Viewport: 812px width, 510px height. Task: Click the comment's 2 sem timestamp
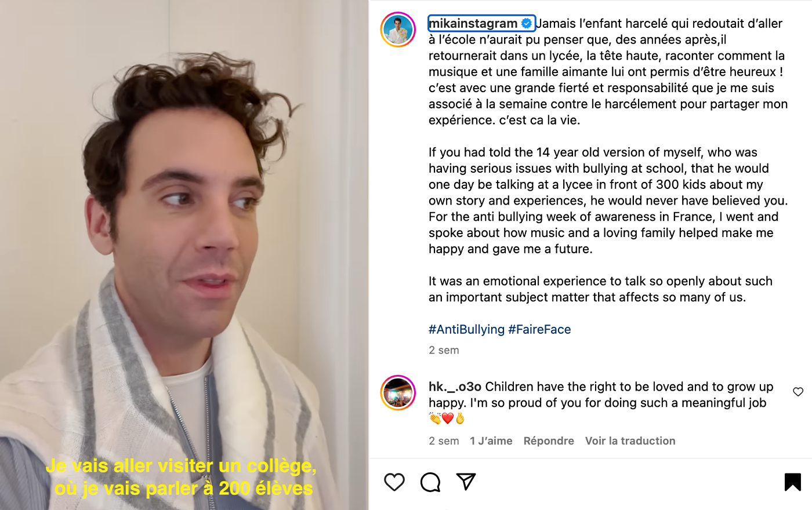point(444,441)
